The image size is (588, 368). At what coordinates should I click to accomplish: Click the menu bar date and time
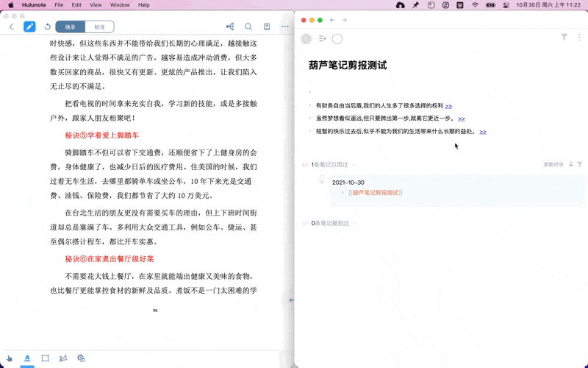(548, 5)
